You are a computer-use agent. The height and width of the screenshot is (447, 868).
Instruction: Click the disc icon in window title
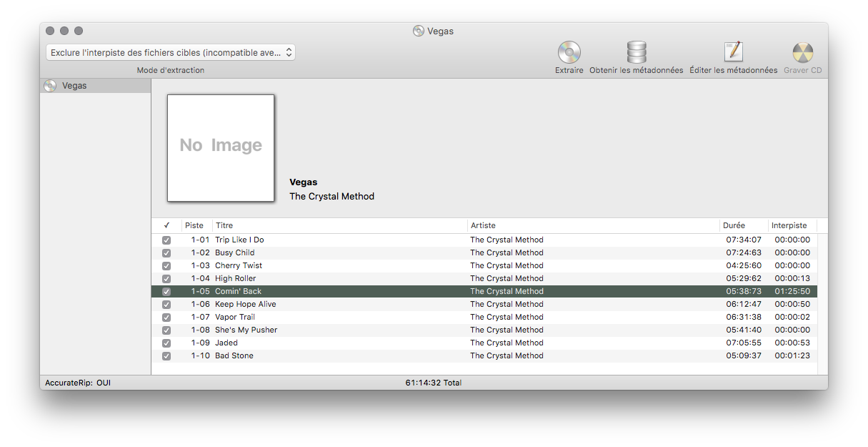coord(419,31)
